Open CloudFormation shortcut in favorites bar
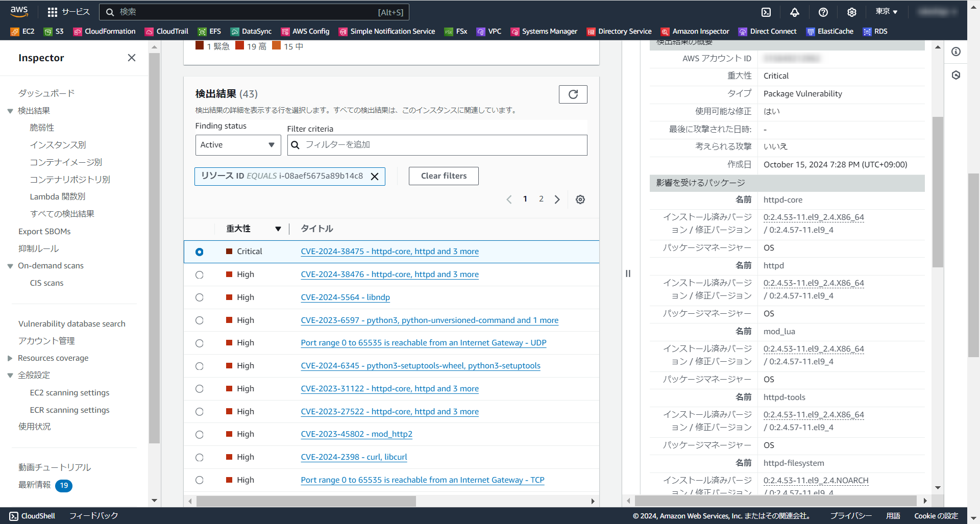 (105, 31)
